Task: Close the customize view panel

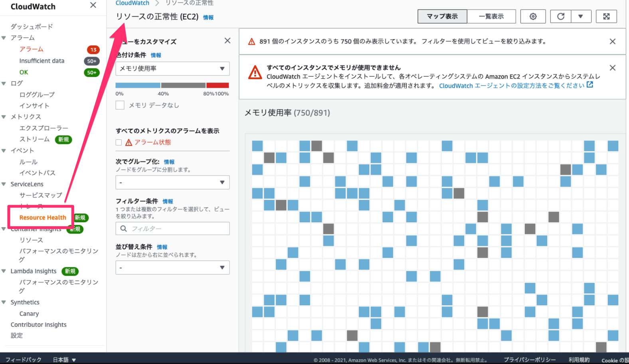Action: click(x=227, y=40)
